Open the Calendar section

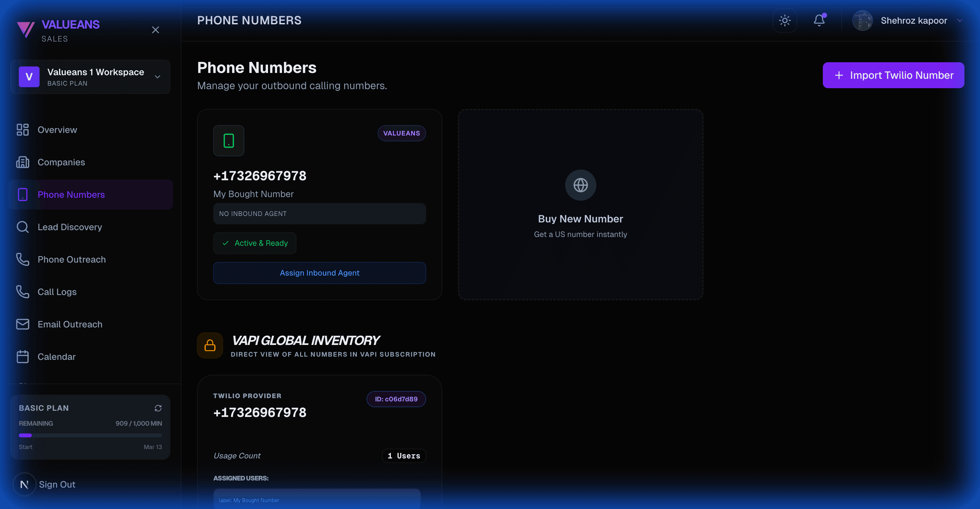point(56,357)
